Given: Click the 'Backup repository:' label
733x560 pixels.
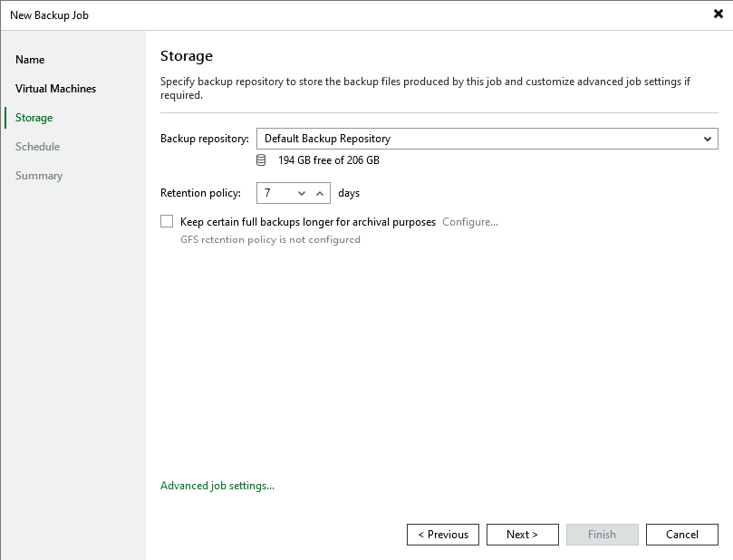Looking at the screenshot, I should tap(204, 139).
